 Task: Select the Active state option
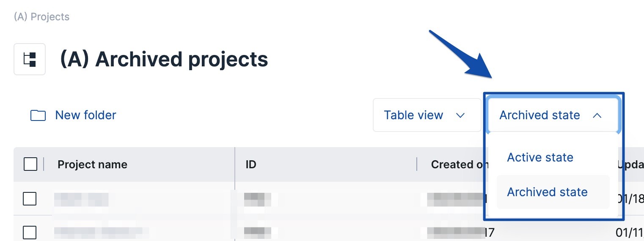point(540,157)
